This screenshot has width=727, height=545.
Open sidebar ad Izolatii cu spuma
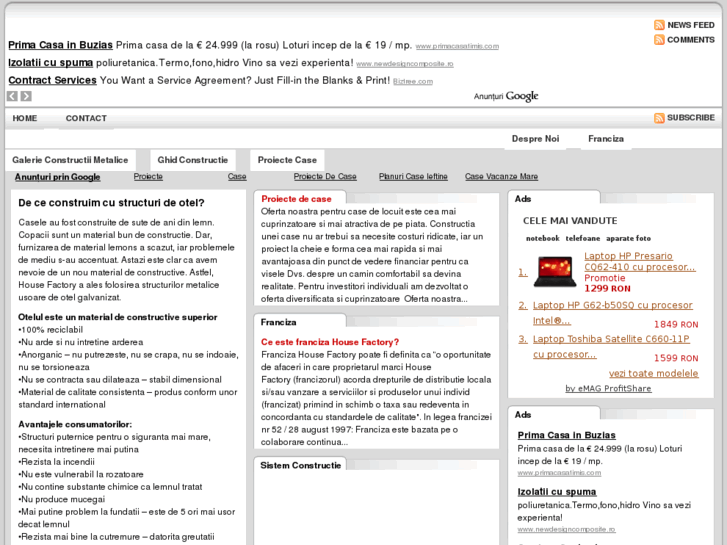[x=557, y=492]
